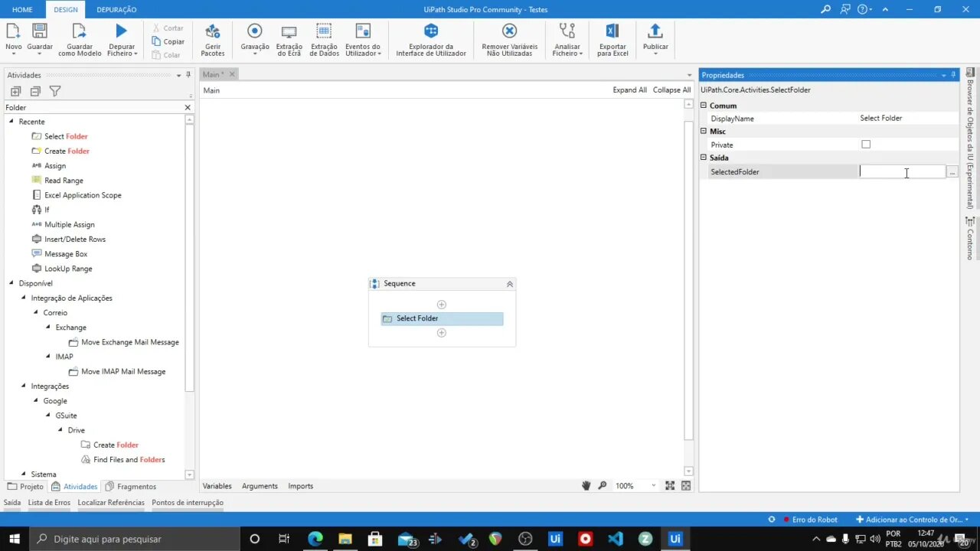Viewport: 980px width, 551px height.
Task: Switch to Fragmentos panel tab
Action: 131,486
